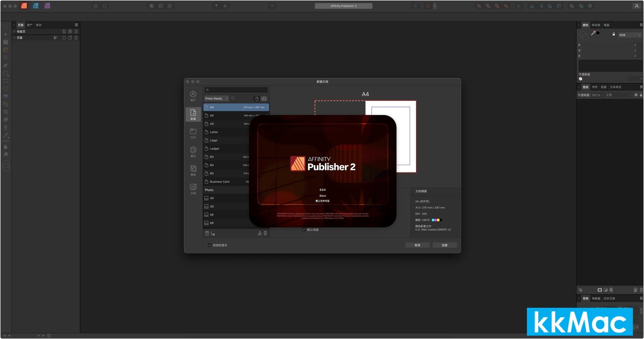Switch to Affinity Photo persona icon in toolbar

pyautogui.click(x=47, y=6)
